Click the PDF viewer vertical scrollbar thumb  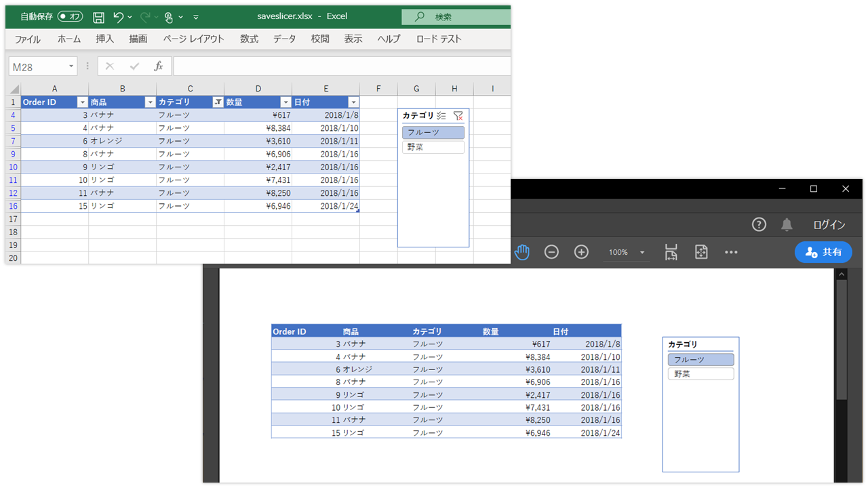pyautogui.click(x=842, y=340)
